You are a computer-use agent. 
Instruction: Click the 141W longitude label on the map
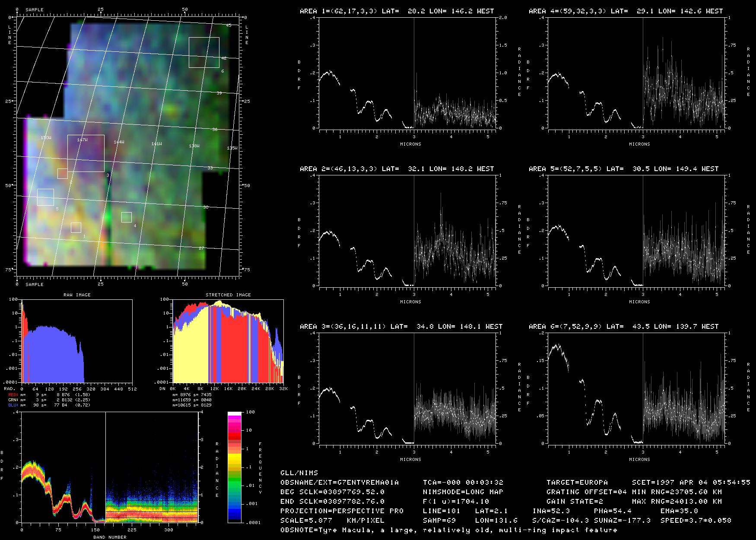tap(156, 144)
